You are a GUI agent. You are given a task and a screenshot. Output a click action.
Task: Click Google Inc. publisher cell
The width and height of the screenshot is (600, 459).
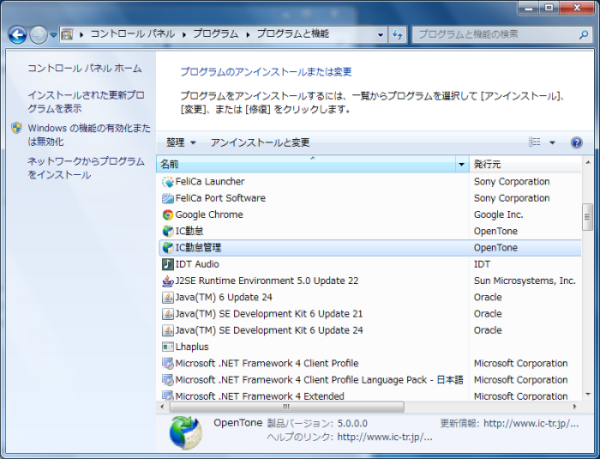coord(498,215)
